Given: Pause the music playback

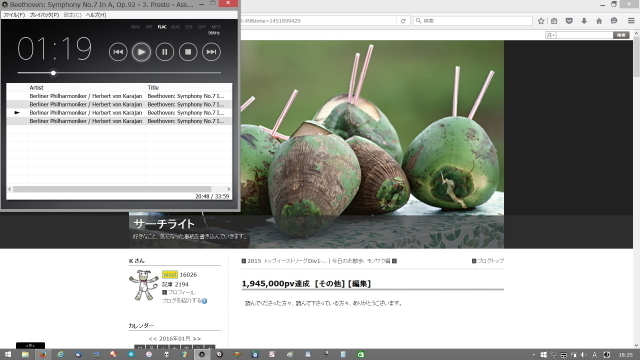Looking at the screenshot, I should click(164, 52).
